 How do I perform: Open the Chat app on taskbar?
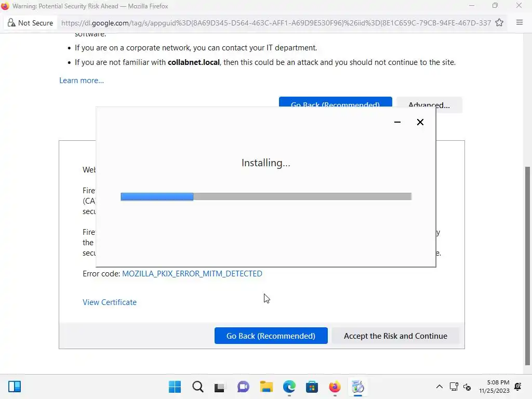(x=243, y=387)
